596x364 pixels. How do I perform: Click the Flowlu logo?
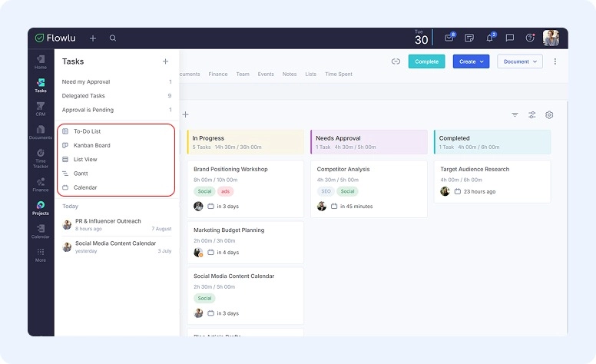(x=55, y=38)
